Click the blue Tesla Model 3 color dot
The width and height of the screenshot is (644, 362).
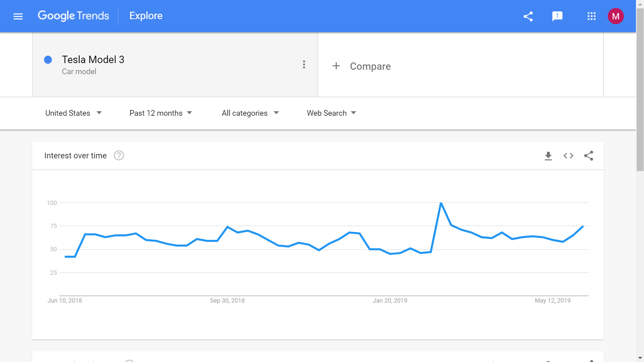(x=48, y=60)
